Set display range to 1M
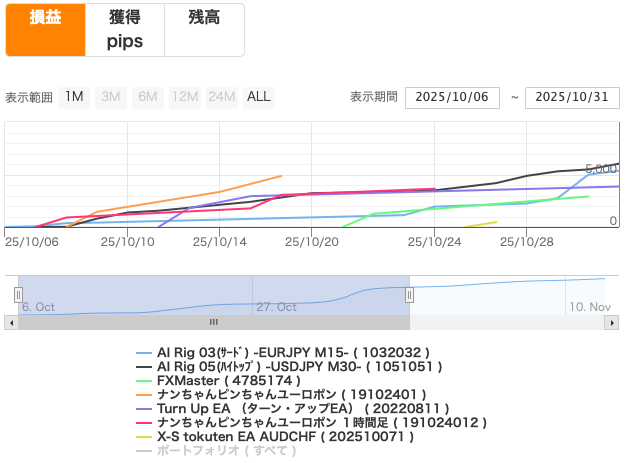Image resolution: width=627 pixels, height=463 pixels. coord(74,97)
